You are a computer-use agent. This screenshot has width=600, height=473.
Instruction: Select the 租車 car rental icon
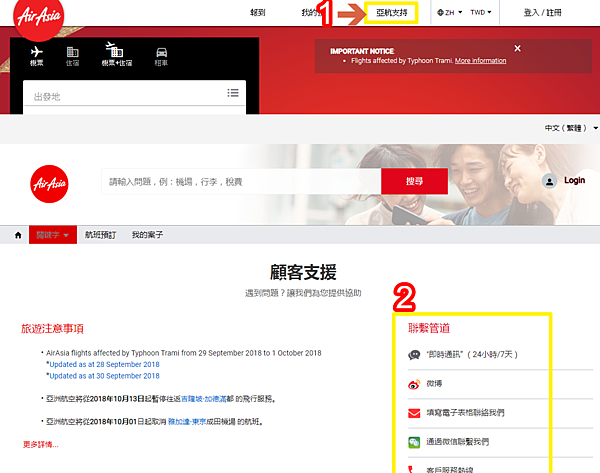tap(161, 52)
